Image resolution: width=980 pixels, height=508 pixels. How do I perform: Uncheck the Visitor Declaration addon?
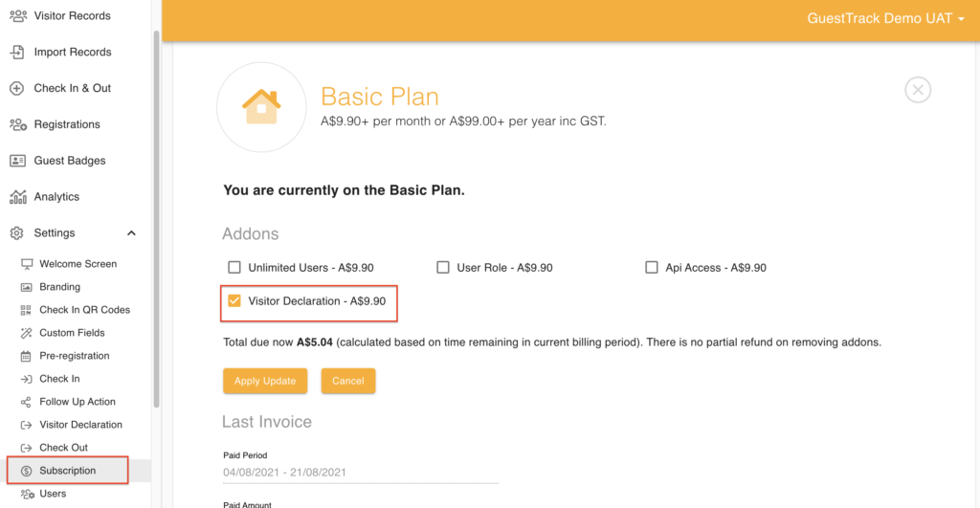click(x=234, y=300)
